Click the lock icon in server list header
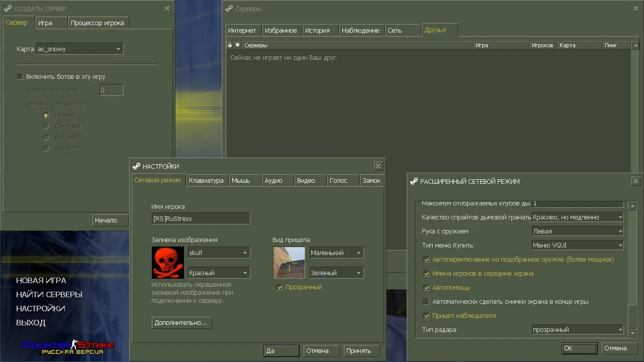644x362 pixels. (x=230, y=45)
